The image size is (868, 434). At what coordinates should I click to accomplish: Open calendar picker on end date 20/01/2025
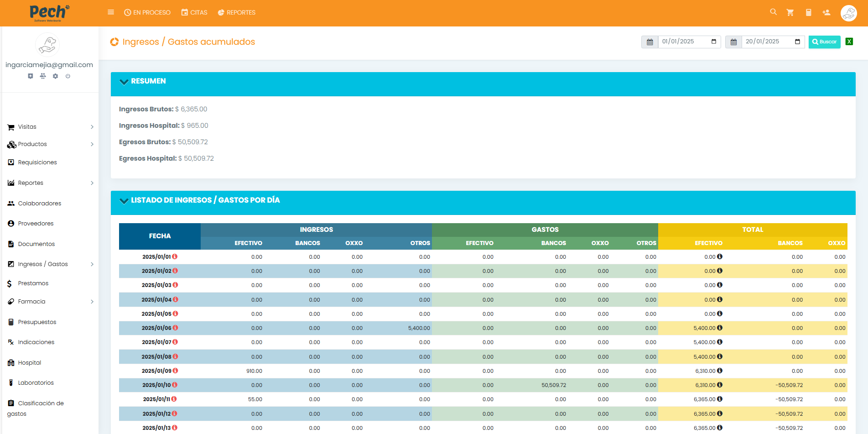[797, 42]
